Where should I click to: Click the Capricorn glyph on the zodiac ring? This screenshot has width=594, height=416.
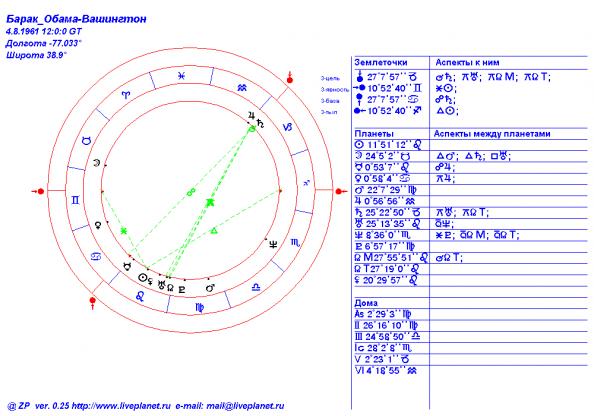click(288, 127)
